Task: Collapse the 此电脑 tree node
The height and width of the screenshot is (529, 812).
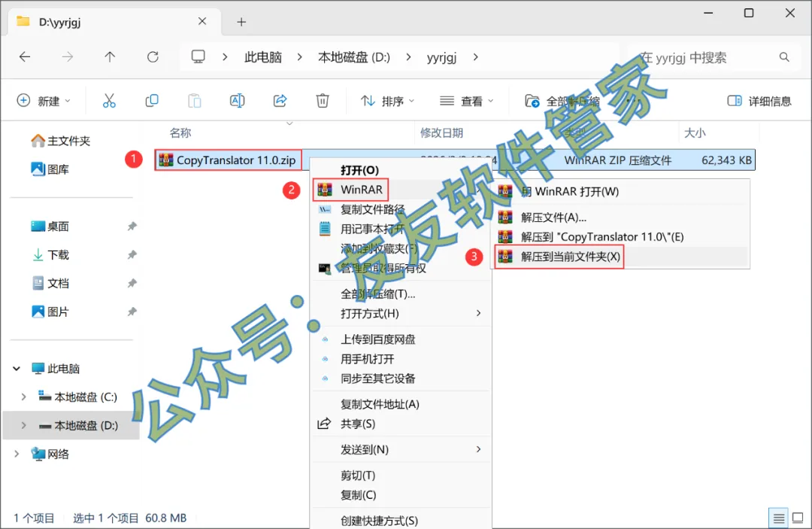Action: click(x=17, y=369)
